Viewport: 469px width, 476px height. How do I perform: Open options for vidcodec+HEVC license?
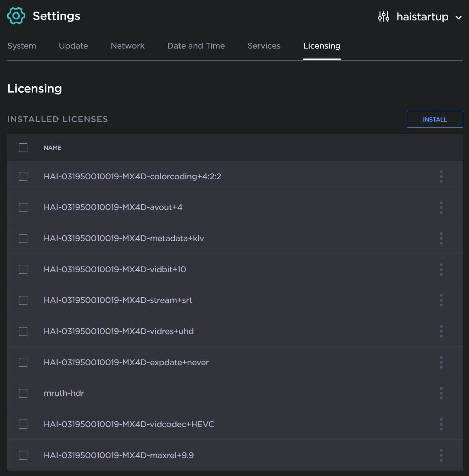(x=441, y=424)
